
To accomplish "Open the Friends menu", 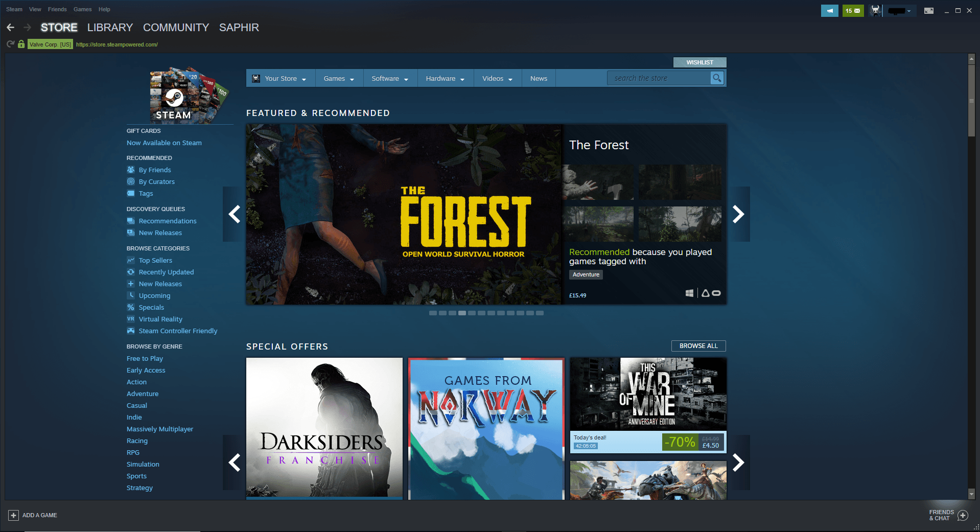I will tap(57, 9).
